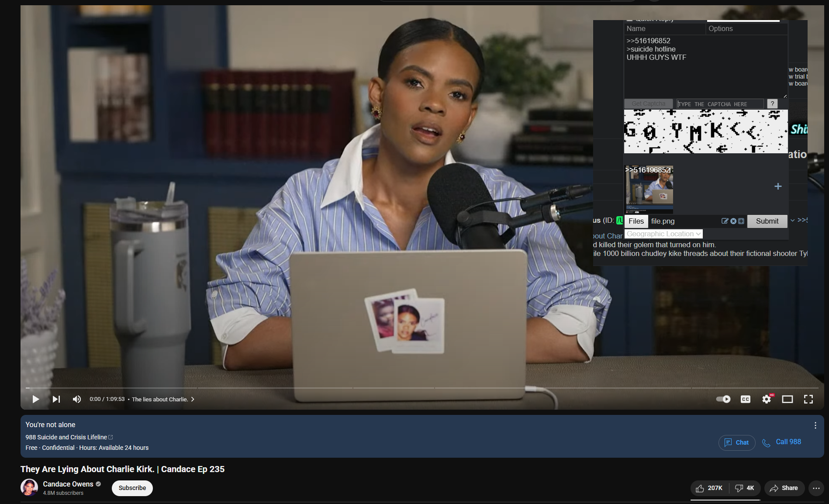Like the video (207K)
This screenshot has width=829, height=504.
click(709, 488)
